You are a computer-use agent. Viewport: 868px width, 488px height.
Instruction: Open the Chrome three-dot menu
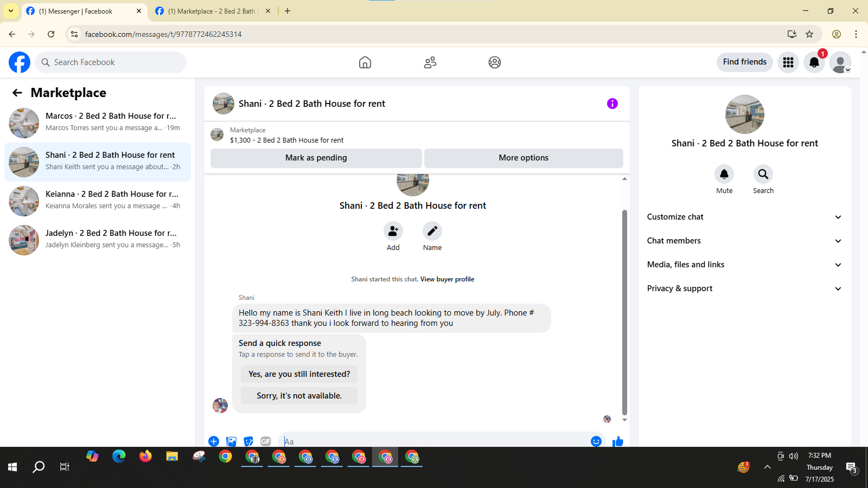856,34
